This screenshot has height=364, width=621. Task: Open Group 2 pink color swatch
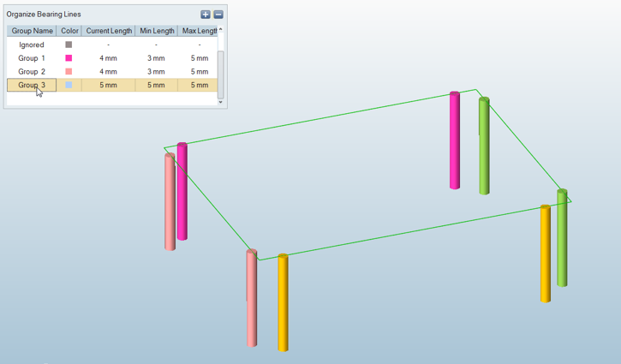[69, 72]
